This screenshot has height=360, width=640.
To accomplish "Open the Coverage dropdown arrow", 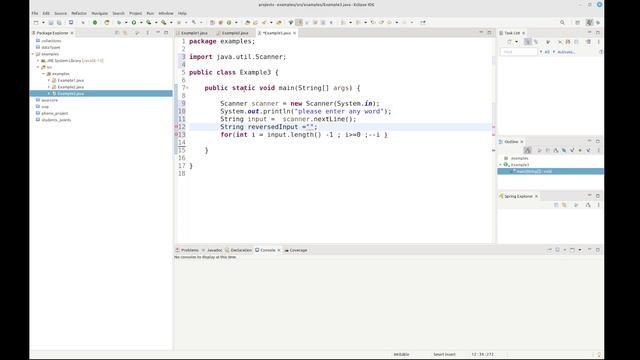I will [x=156, y=22].
